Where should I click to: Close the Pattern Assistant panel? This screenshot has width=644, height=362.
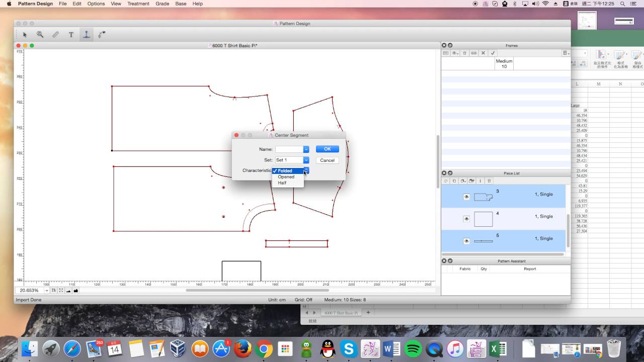point(444,261)
